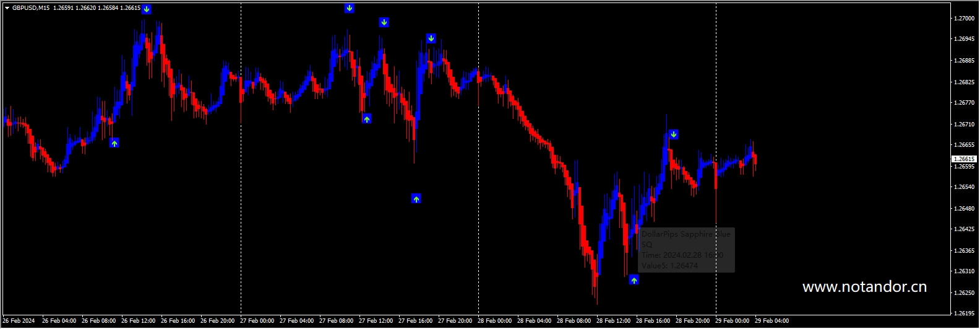Viewport: 980px width, 329px height.
Task: Click price label 1.27000 on the axis
Action: pos(964,19)
